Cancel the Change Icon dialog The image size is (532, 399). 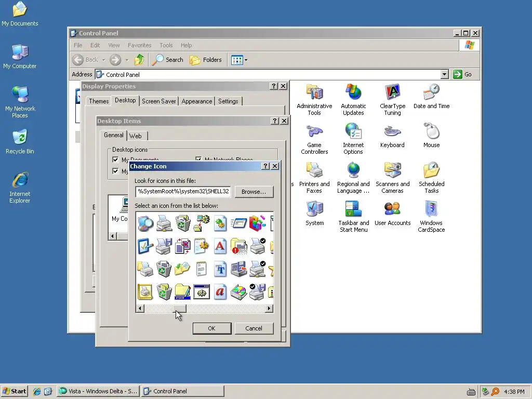(254, 328)
